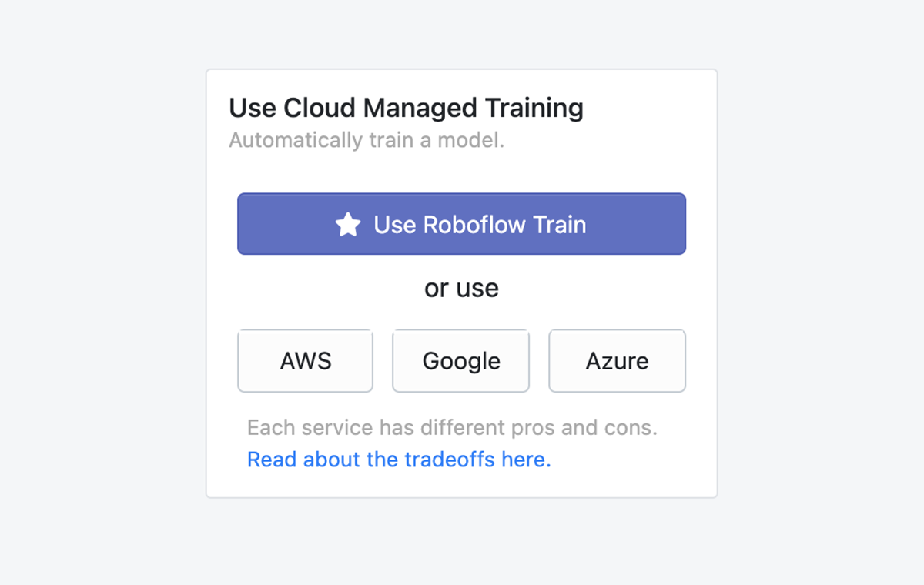Click the Automatically train a model subtitle
Viewport: 924px width, 585px height.
(367, 141)
